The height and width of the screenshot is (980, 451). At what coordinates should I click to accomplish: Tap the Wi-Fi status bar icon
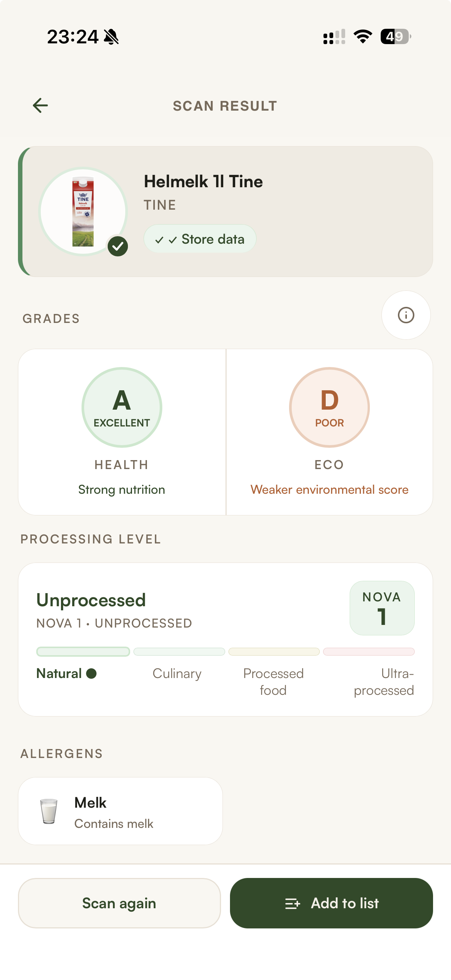363,37
